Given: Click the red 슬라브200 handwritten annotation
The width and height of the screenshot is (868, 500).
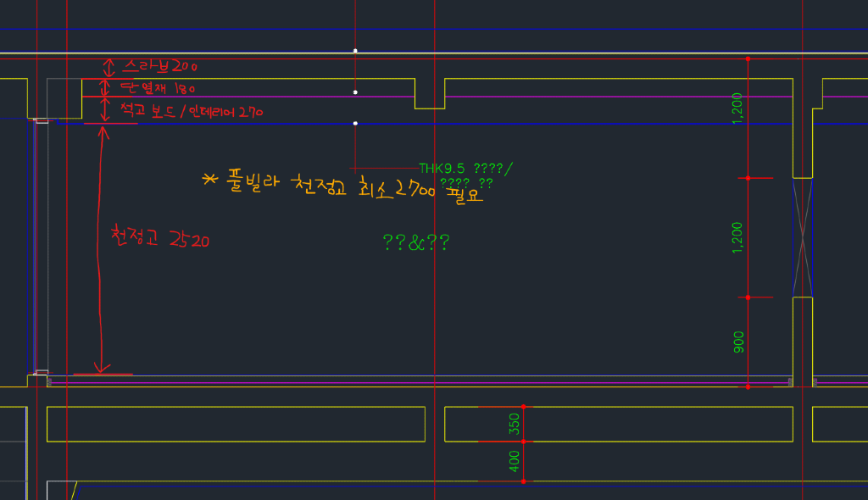Looking at the screenshot, I should (x=161, y=66).
